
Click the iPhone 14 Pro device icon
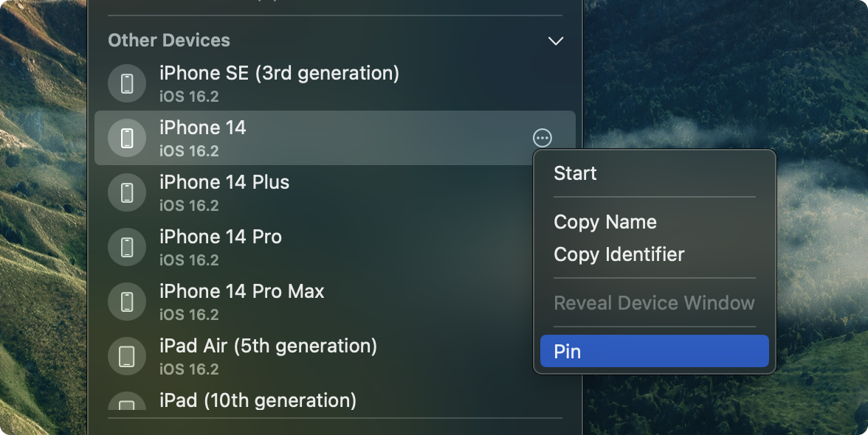127,246
